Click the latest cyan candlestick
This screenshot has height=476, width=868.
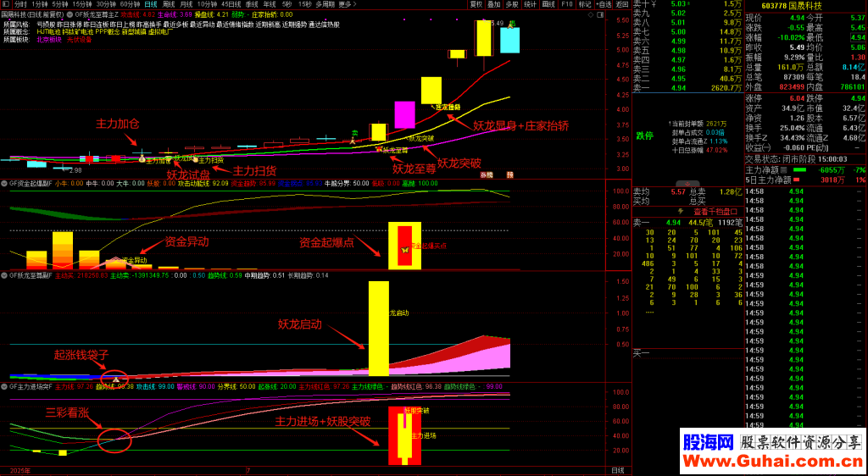(x=509, y=40)
